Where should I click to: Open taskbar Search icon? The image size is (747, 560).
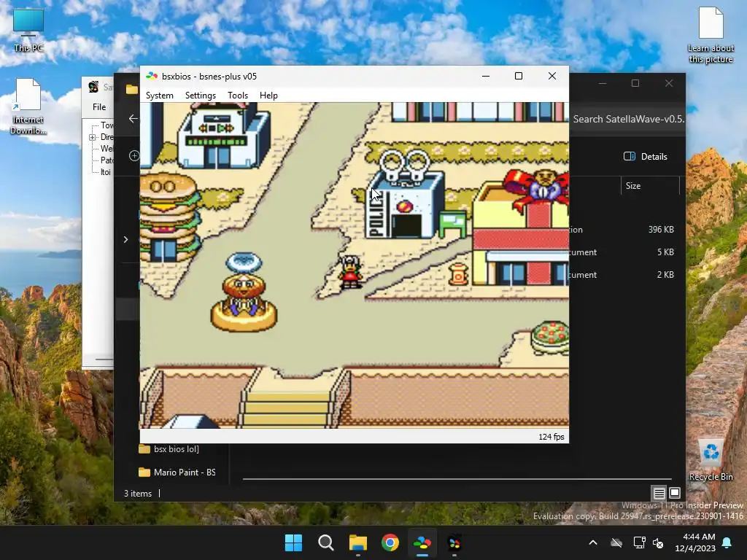(x=326, y=542)
